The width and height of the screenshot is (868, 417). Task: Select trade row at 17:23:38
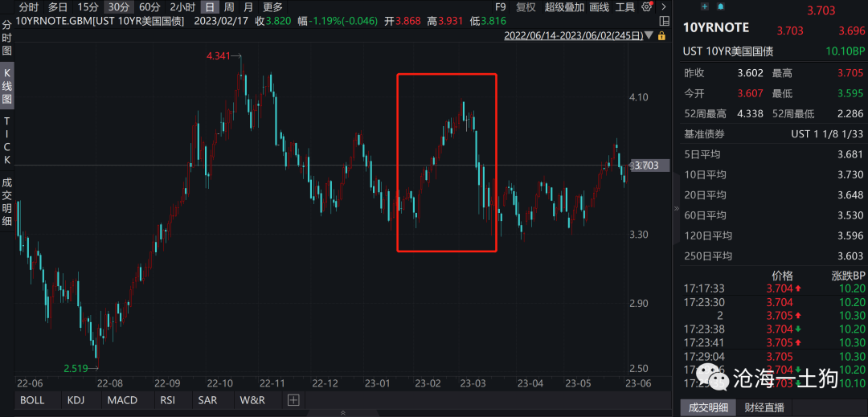click(775, 329)
